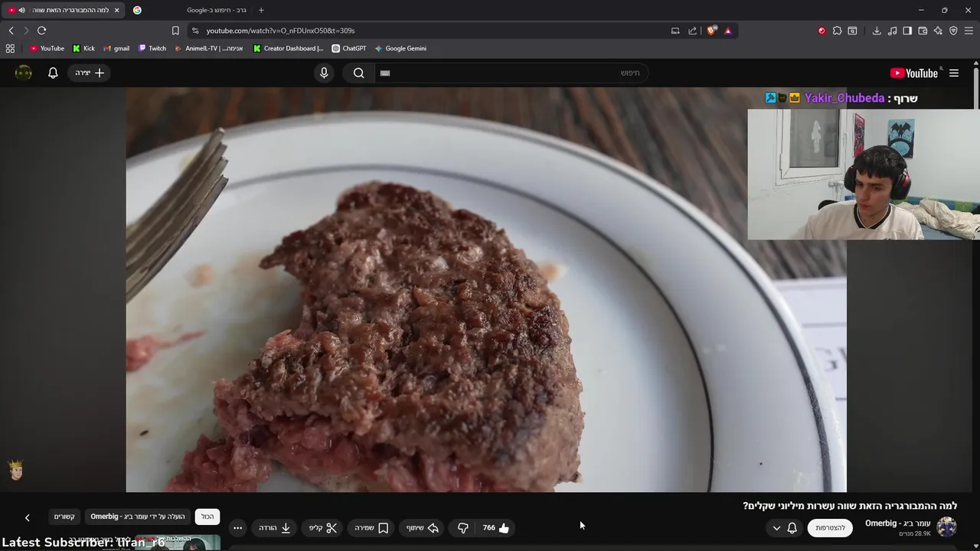This screenshot has width=980, height=551.
Task: Open the YouTube bookmark
Action: tap(47, 48)
